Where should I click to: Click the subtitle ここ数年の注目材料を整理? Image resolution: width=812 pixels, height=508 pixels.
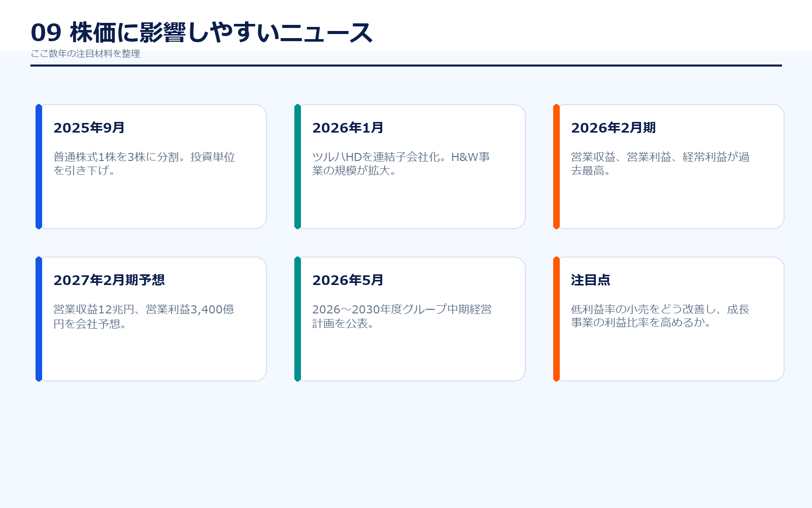click(85, 53)
